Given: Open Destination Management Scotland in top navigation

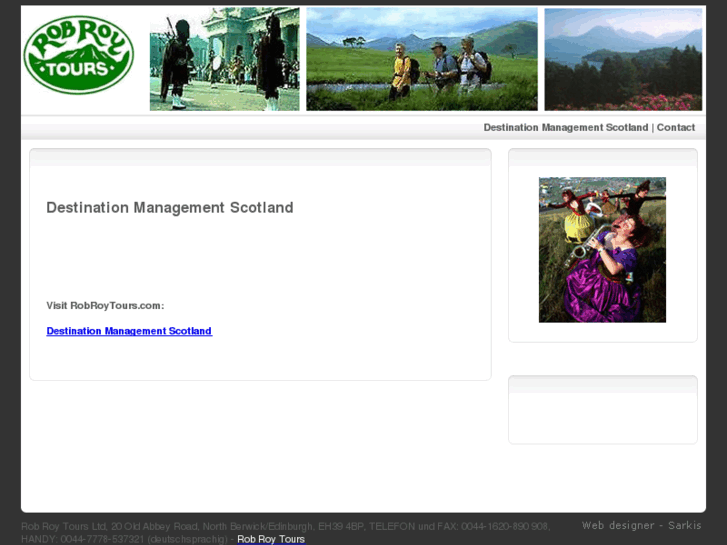Looking at the screenshot, I should tap(566, 128).
